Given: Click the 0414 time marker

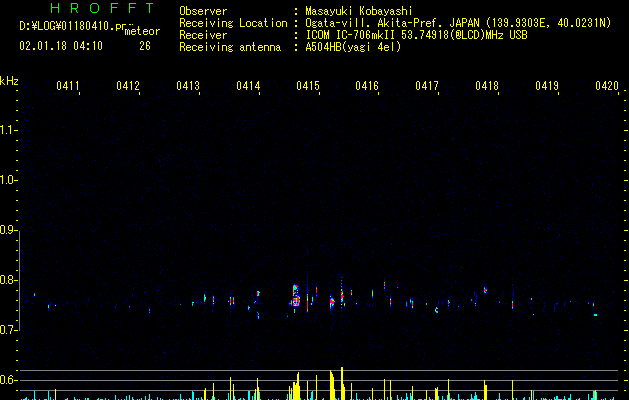Looking at the screenshot, I should [x=248, y=85].
